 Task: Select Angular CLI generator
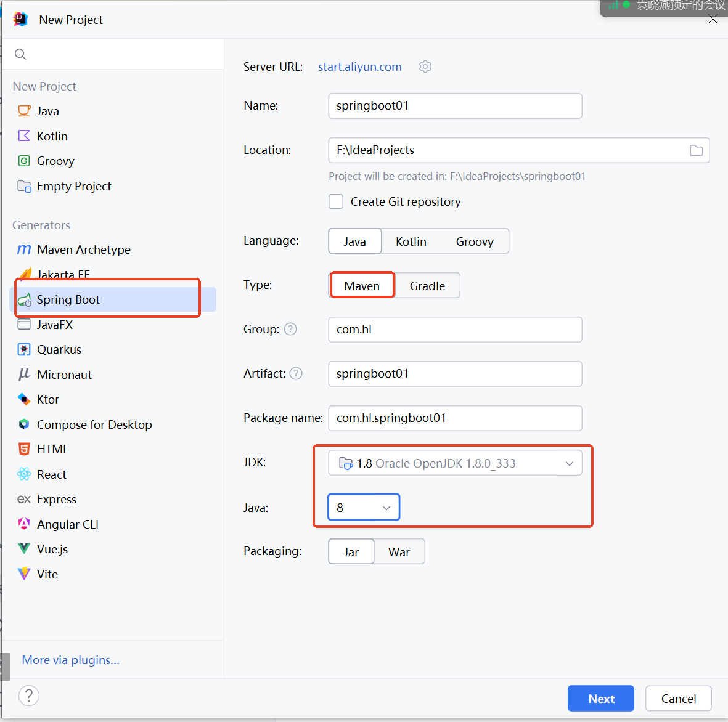coord(113,524)
